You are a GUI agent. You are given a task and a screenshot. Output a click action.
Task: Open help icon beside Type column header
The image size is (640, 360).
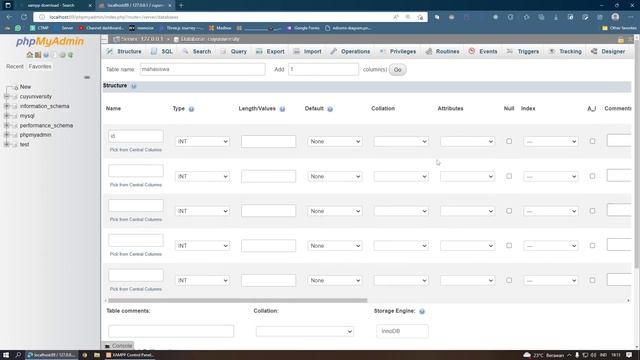pos(191,109)
